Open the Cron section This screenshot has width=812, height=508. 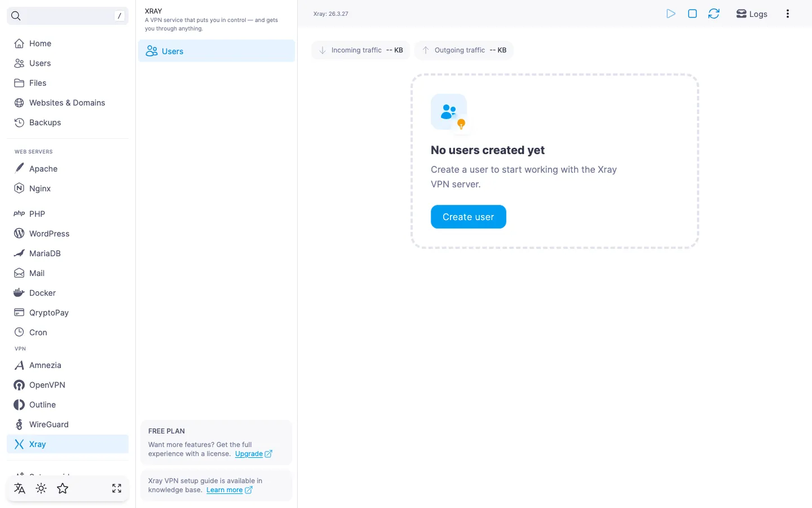68,332
